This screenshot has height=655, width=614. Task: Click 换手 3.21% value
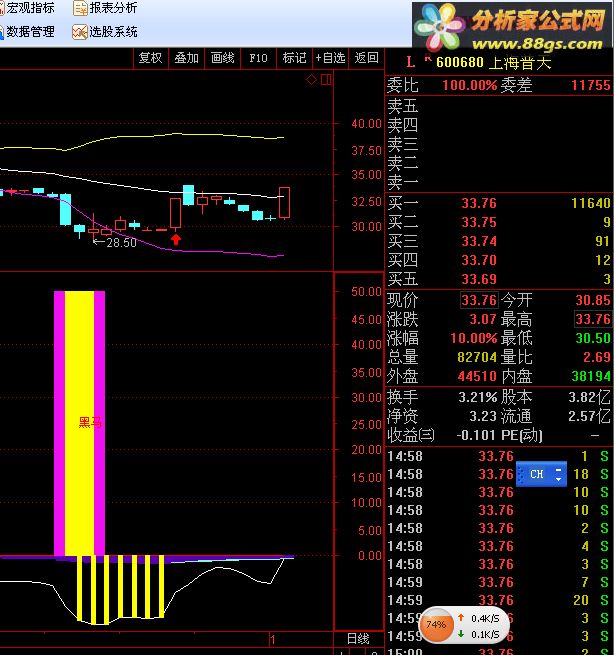point(477,397)
